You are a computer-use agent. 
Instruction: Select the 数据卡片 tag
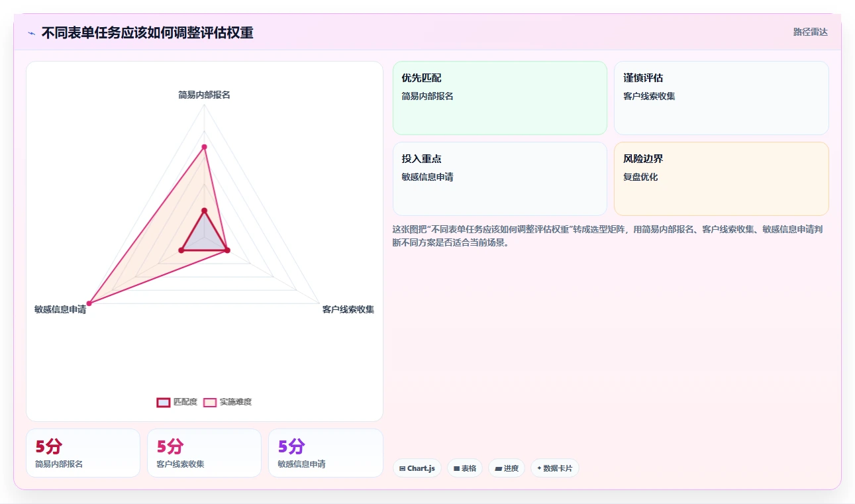[x=555, y=468]
